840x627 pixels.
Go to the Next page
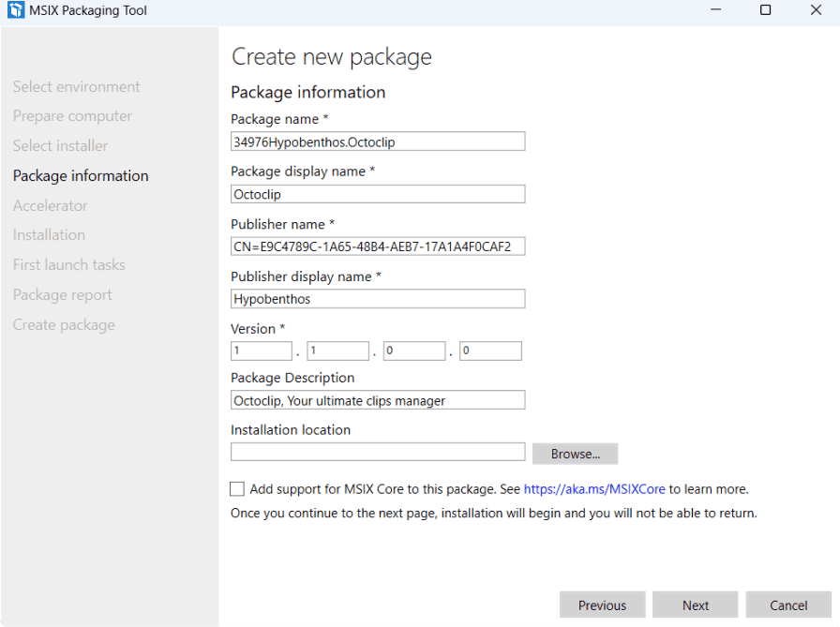[x=695, y=605]
